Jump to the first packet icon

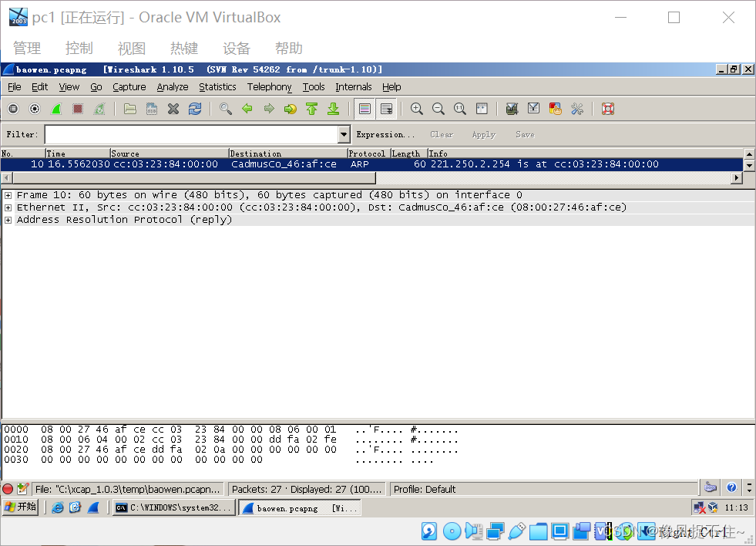point(312,109)
